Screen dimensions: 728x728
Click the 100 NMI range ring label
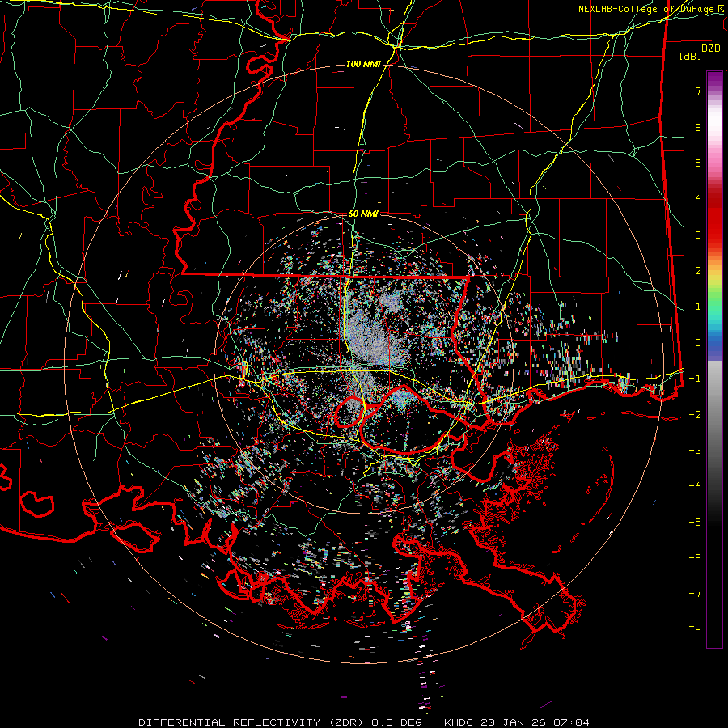(x=363, y=64)
